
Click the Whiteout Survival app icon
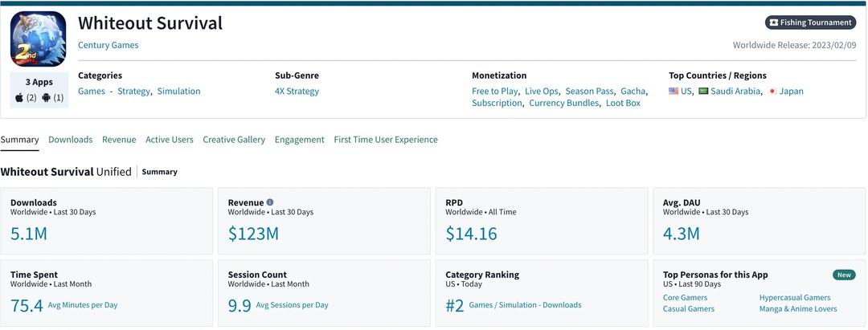tap(39, 39)
